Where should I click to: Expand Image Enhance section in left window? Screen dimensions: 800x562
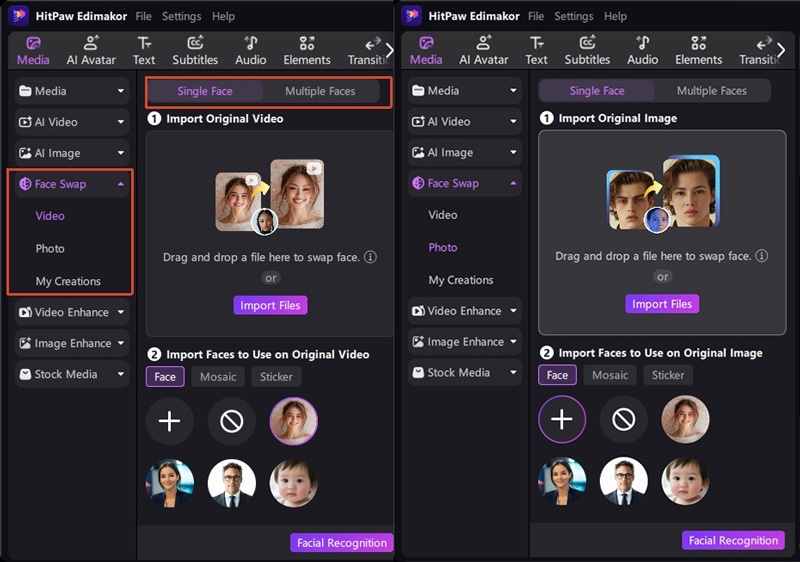tap(72, 343)
